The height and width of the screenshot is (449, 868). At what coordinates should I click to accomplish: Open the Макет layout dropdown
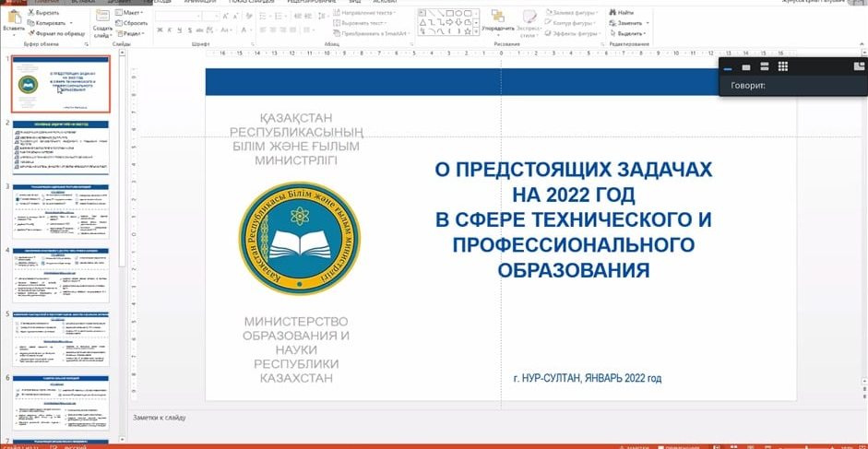pyautogui.click(x=129, y=12)
